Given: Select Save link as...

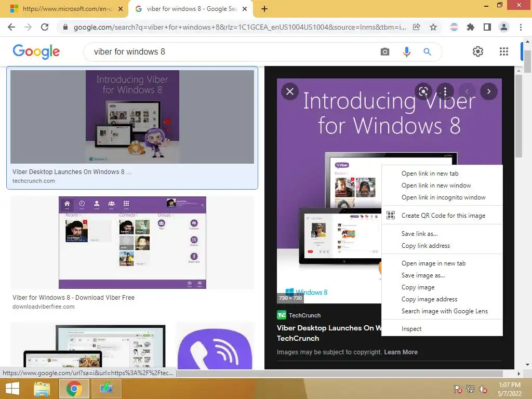Looking at the screenshot, I should (x=442, y=233).
